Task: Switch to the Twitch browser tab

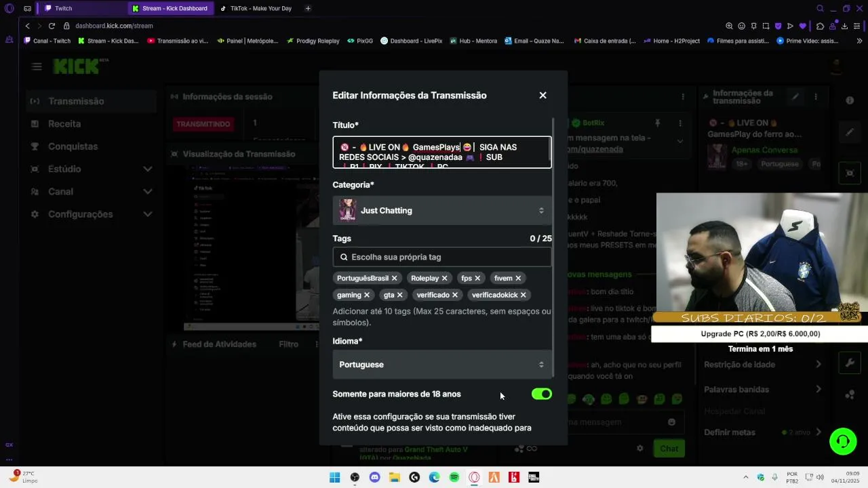Action: coord(81,8)
